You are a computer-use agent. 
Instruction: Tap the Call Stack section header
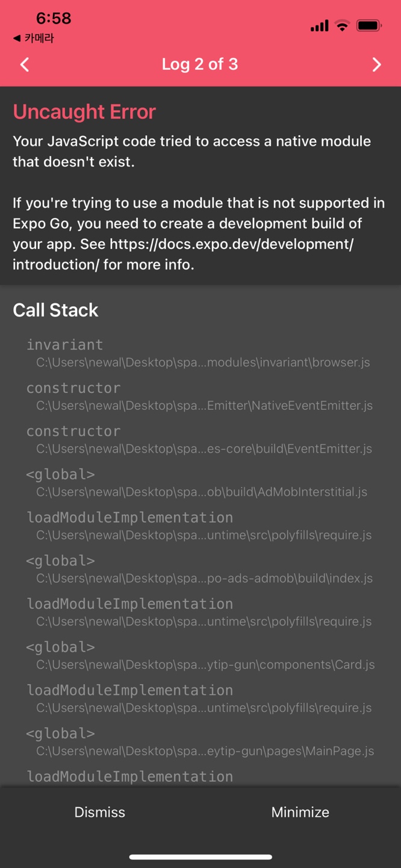point(55,310)
